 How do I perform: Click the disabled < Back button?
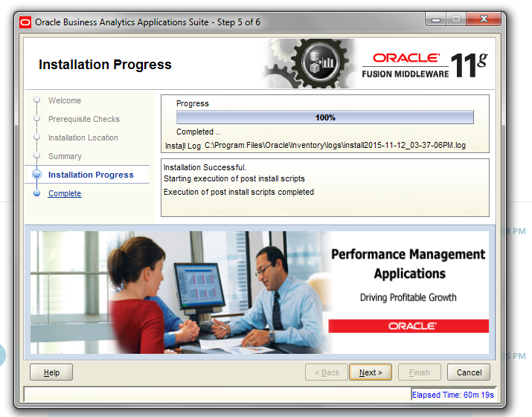327,372
